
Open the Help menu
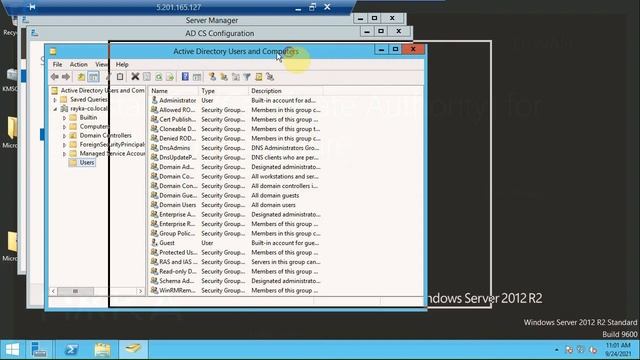click(122, 64)
